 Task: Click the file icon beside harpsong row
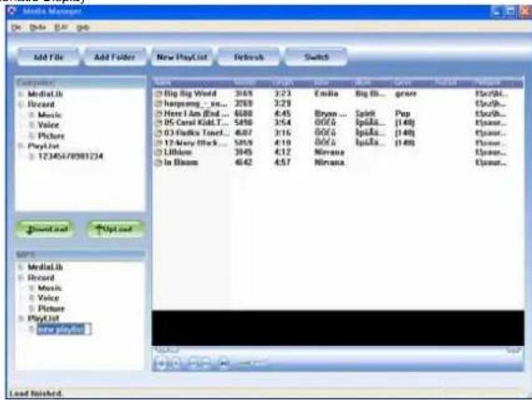click(159, 103)
